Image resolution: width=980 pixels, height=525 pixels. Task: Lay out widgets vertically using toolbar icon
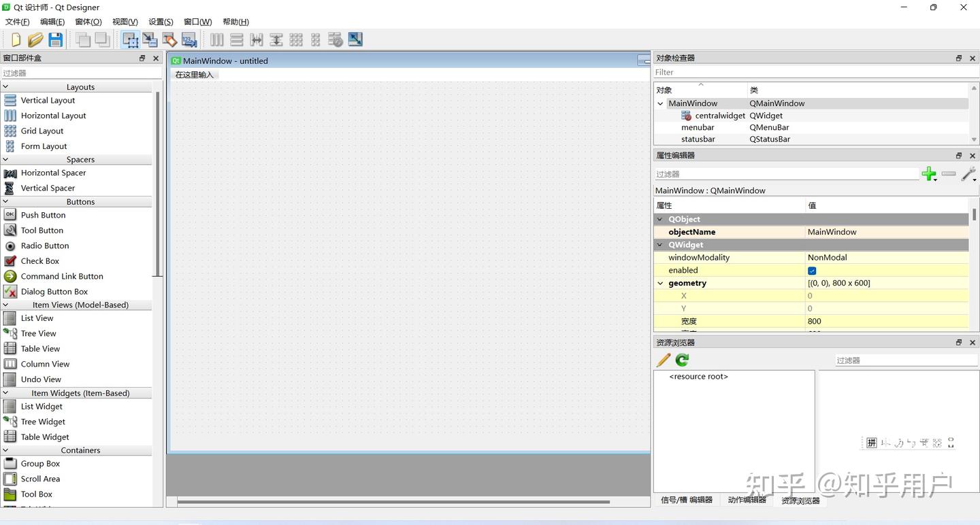(x=235, y=39)
